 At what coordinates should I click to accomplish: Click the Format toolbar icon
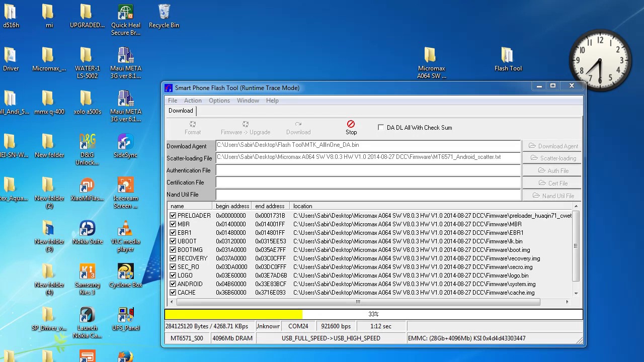(193, 128)
